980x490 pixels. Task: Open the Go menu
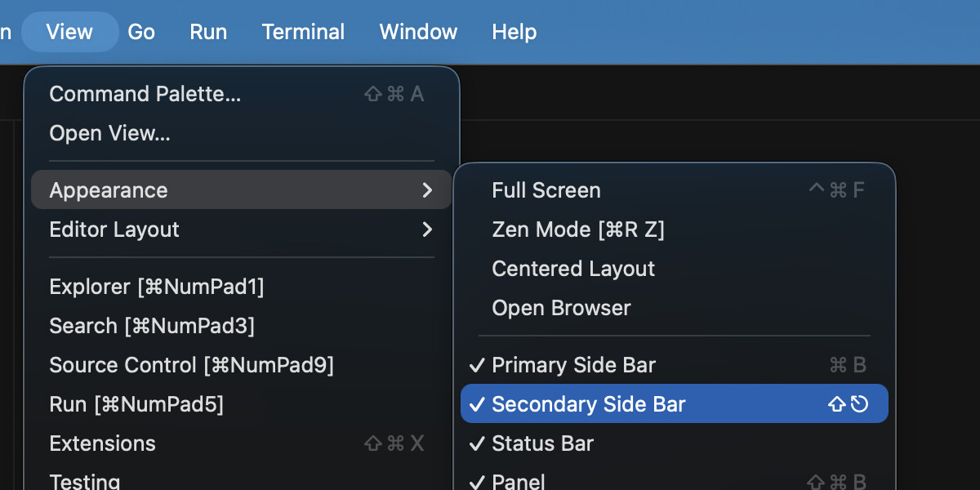[x=141, y=32]
